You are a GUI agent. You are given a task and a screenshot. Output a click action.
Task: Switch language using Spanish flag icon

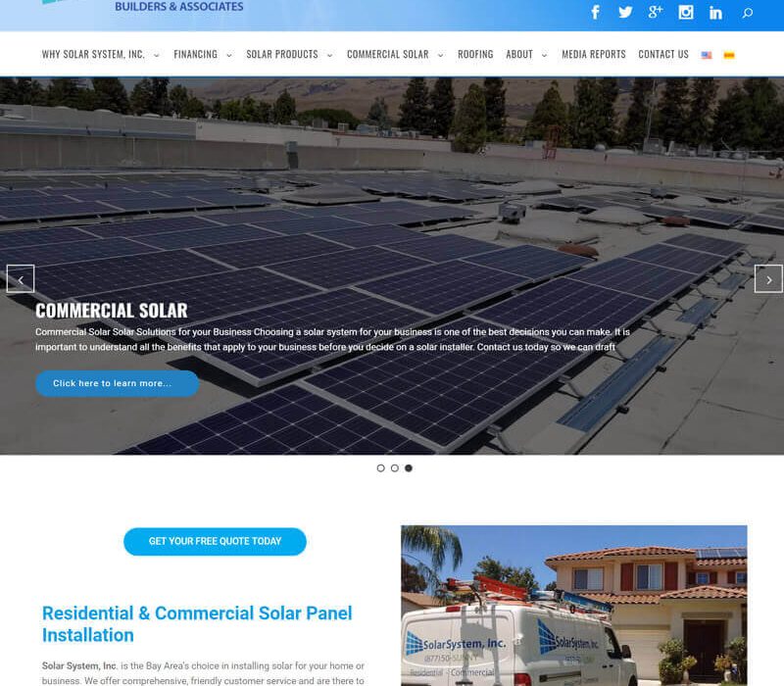[729, 55]
